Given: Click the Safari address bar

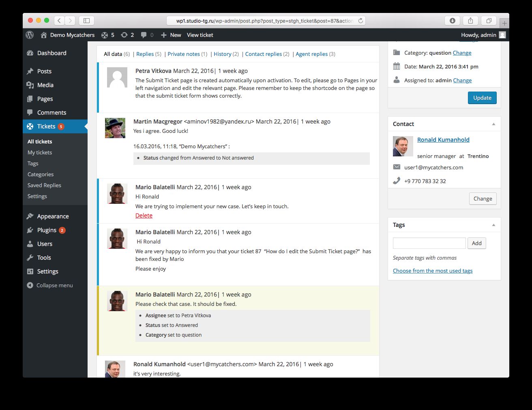Looking at the screenshot, I should tap(266, 21).
